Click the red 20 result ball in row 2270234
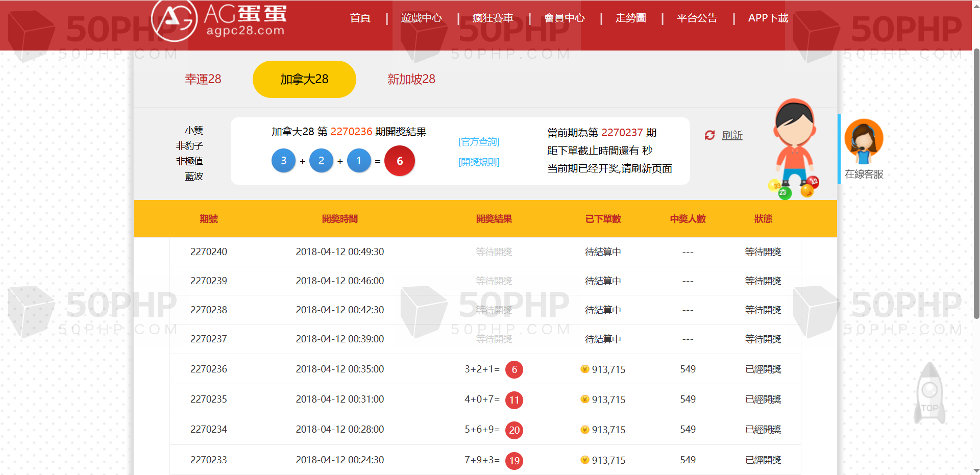This screenshot has height=475, width=980. [x=514, y=430]
